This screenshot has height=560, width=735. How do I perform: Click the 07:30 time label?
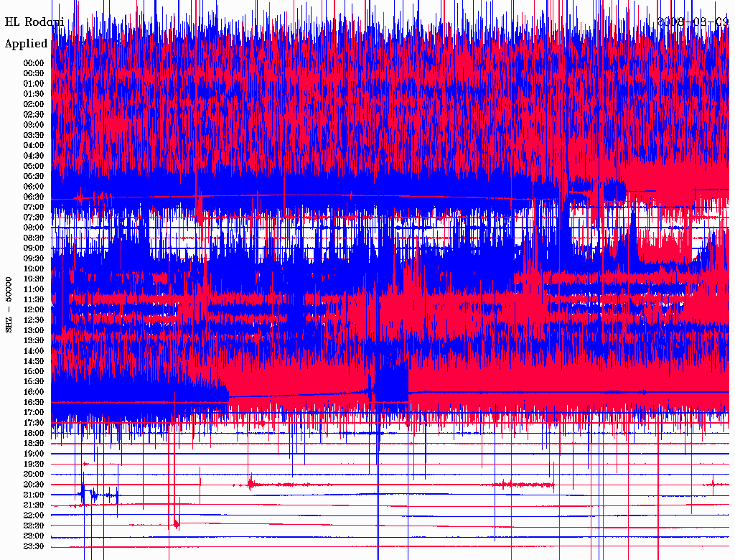[34, 217]
